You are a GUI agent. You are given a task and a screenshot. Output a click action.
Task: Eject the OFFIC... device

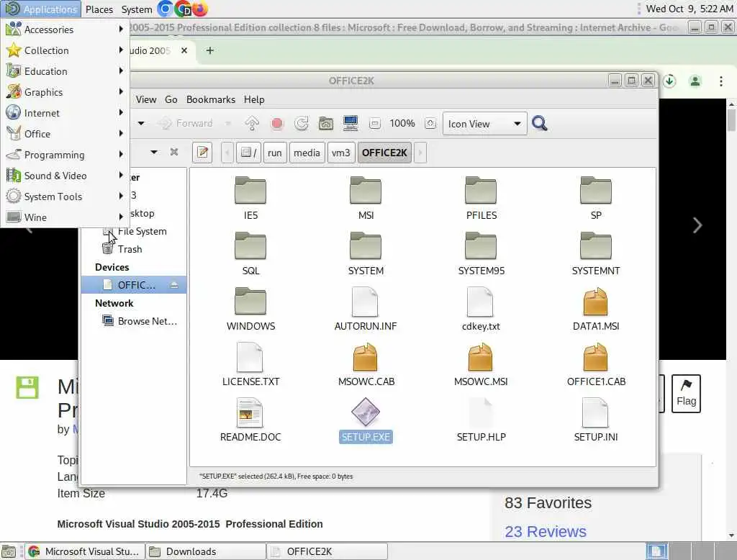[174, 285]
